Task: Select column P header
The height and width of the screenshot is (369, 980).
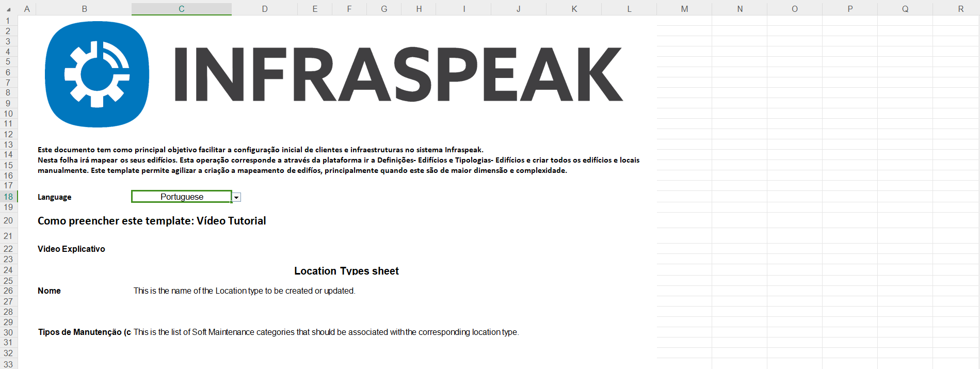Action: click(850, 9)
